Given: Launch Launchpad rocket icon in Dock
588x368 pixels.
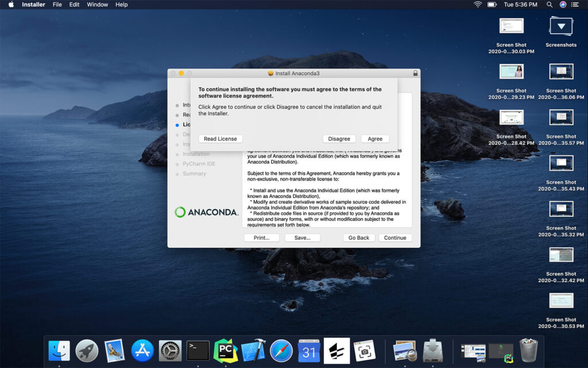Looking at the screenshot, I should [87, 351].
